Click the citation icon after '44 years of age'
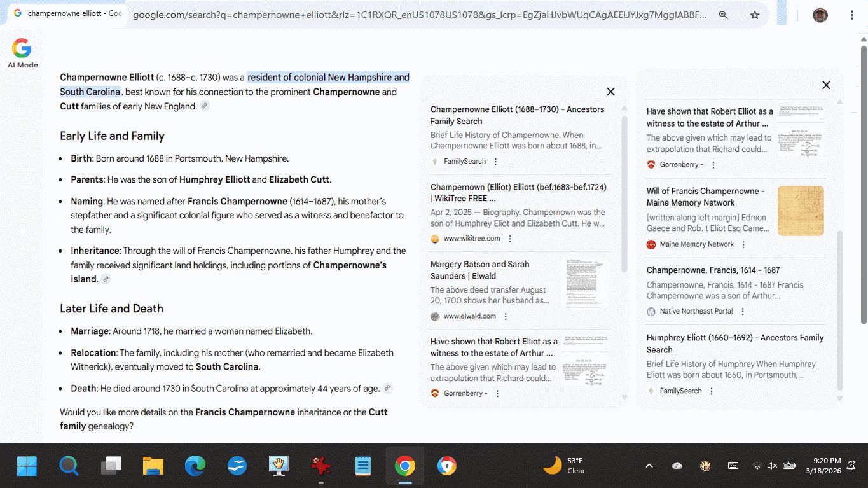The image size is (868, 488). click(x=387, y=388)
